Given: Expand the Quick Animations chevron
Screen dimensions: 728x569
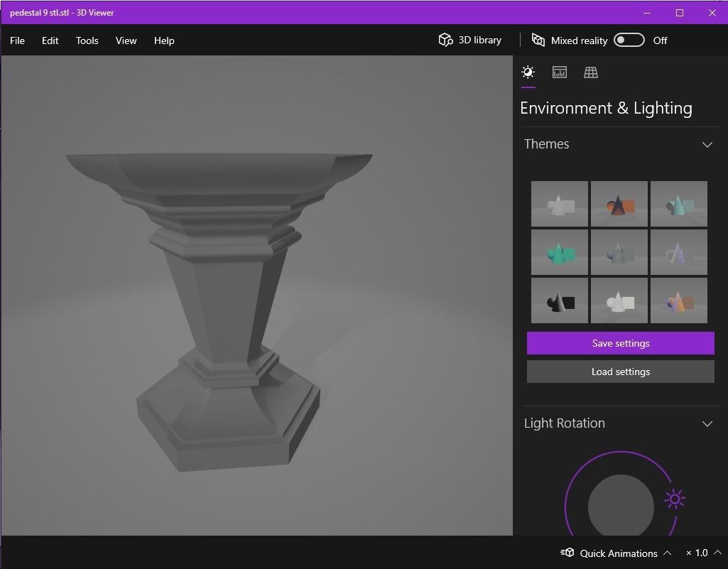Looking at the screenshot, I should 667,553.
